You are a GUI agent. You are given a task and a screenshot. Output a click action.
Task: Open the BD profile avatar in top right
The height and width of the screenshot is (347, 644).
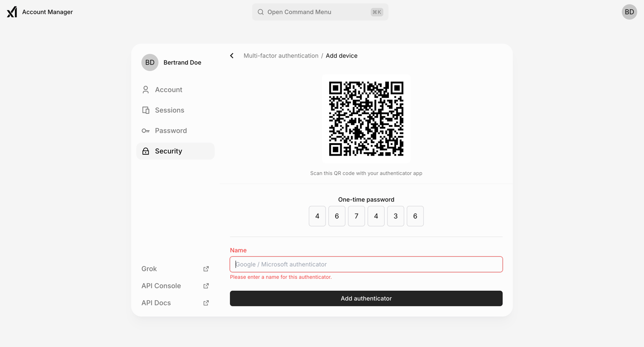pyautogui.click(x=629, y=12)
